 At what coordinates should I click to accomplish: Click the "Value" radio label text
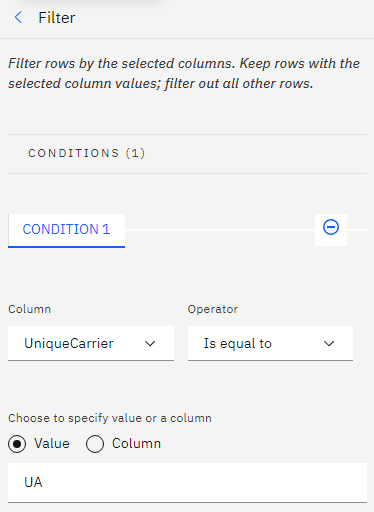pos(52,444)
